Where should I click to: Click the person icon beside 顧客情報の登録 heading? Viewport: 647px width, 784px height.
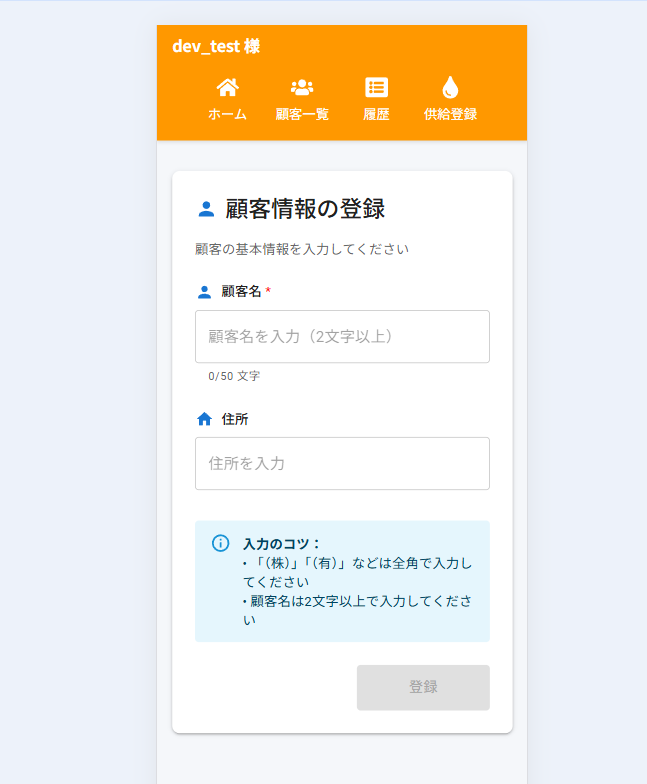tap(206, 209)
